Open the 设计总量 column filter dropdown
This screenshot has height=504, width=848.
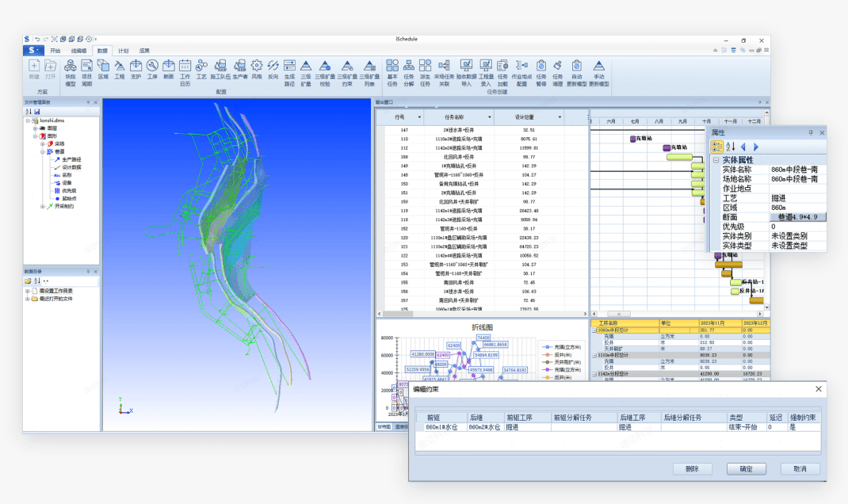tap(560, 117)
